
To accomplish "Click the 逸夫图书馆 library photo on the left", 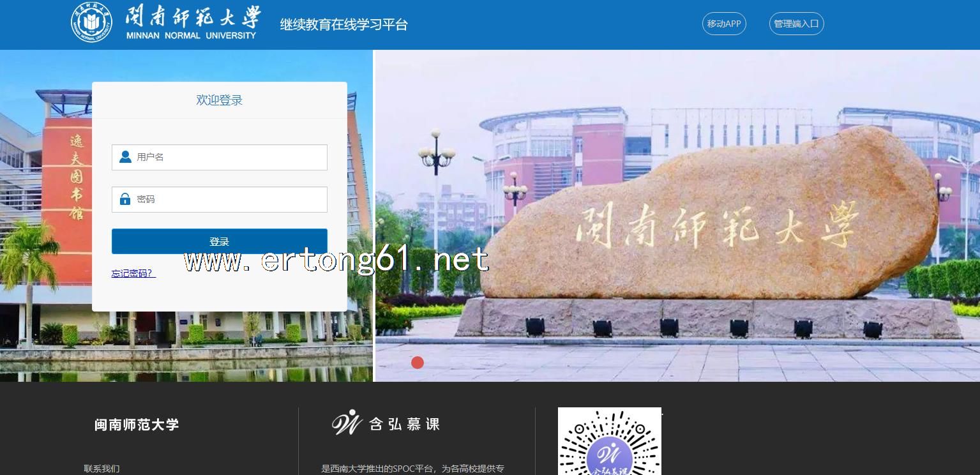I will click(45, 192).
